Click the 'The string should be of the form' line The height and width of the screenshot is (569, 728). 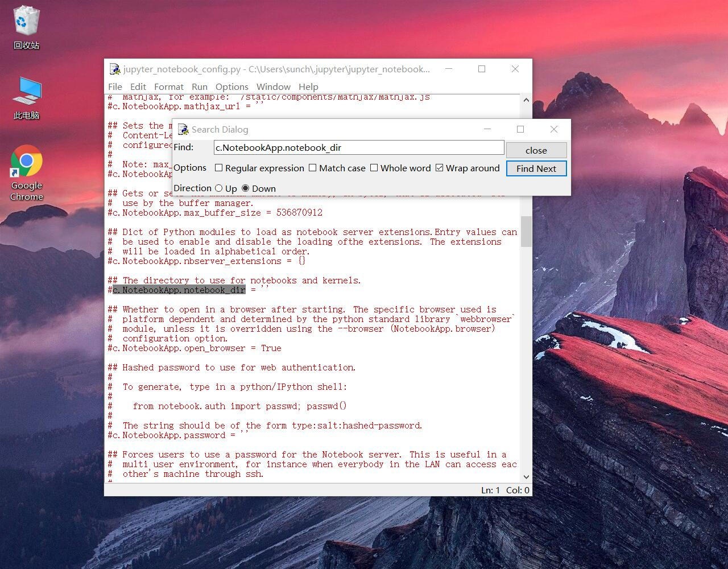point(265,426)
